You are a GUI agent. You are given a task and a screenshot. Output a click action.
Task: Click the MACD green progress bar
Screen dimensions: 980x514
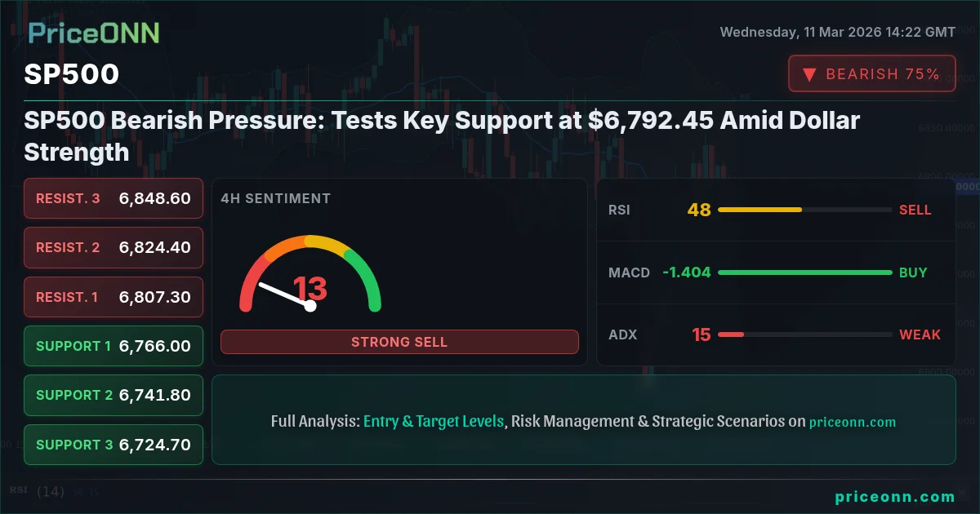[804, 273]
